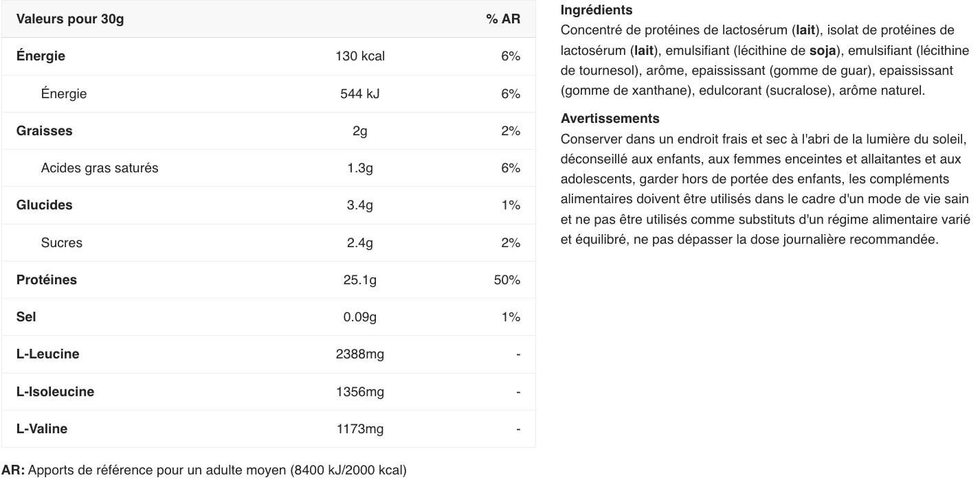Click the 'Sel' row label
980x482 pixels.
point(26,317)
